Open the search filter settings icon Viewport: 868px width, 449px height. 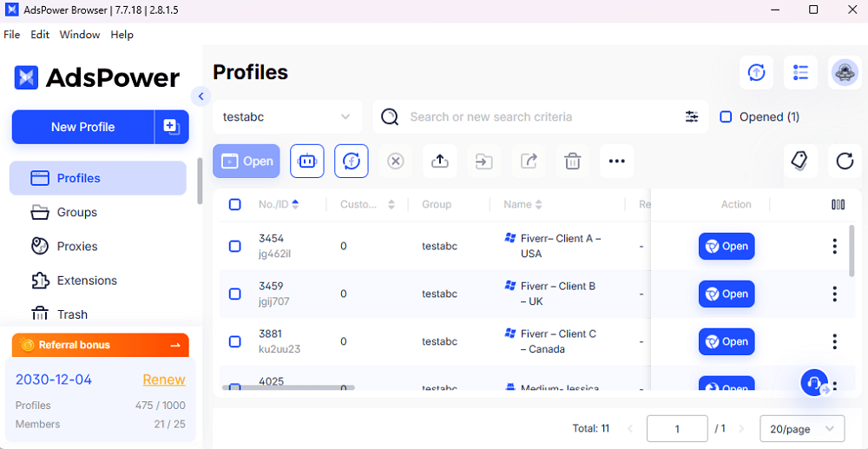point(692,117)
